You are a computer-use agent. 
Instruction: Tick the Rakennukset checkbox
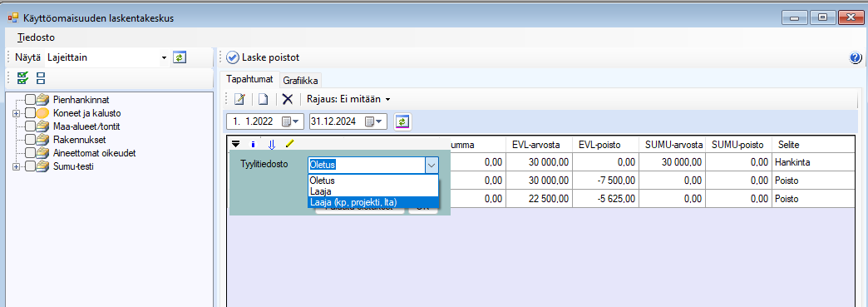[31, 139]
